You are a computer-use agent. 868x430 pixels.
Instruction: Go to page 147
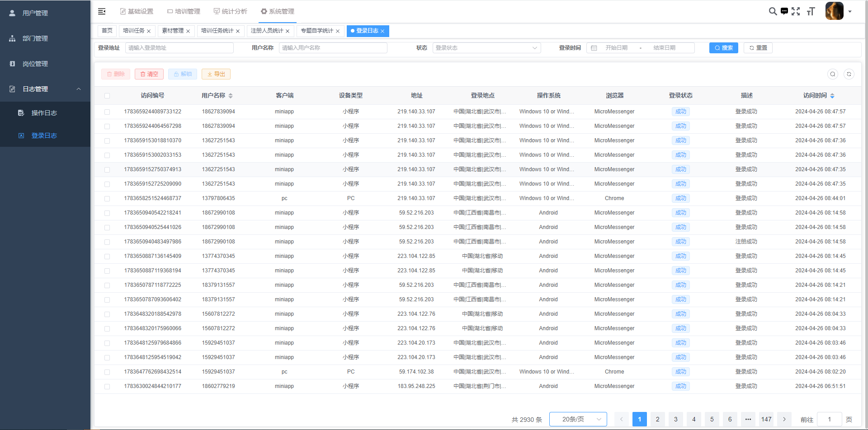coord(766,419)
